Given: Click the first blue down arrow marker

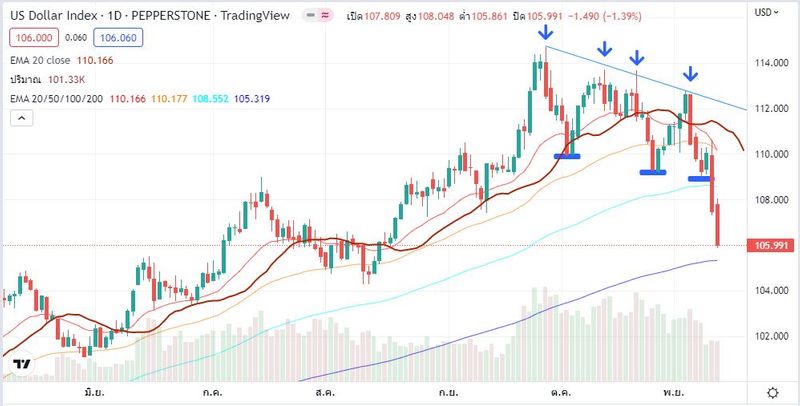Looking at the screenshot, I should click(x=545, y=33).
